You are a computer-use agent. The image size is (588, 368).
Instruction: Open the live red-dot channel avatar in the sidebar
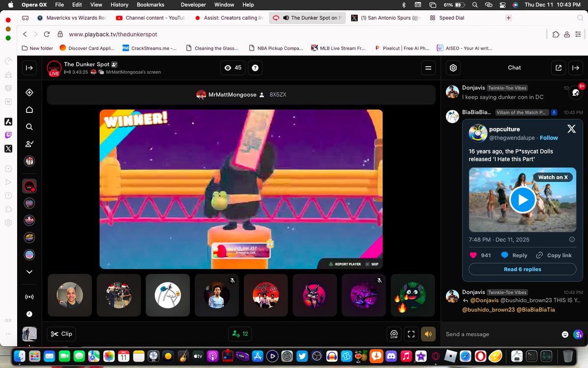point(30,186)
